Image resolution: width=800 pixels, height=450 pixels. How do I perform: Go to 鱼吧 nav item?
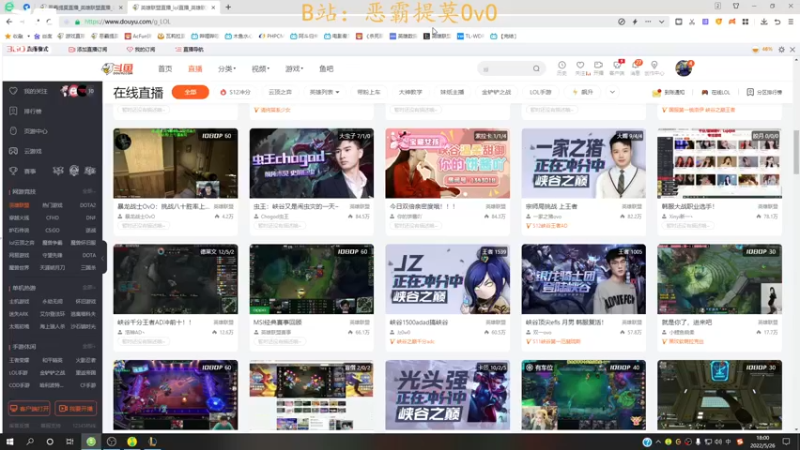(x=326, y=68)
